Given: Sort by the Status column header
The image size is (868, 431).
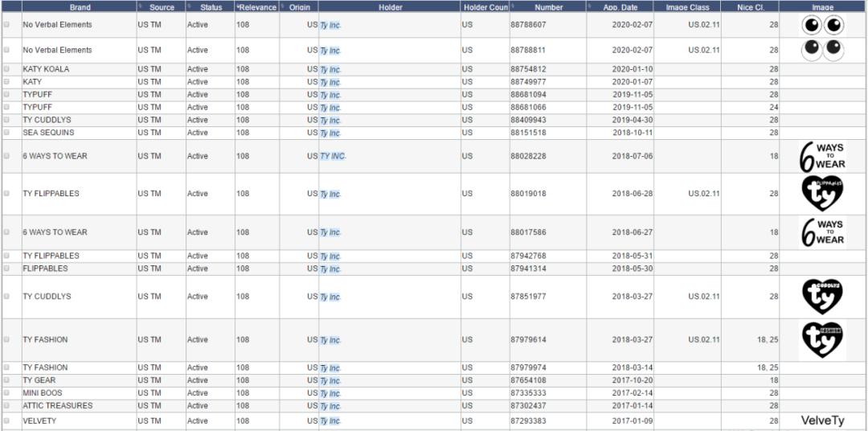Looking at the screenshot, I should [211, 7].
